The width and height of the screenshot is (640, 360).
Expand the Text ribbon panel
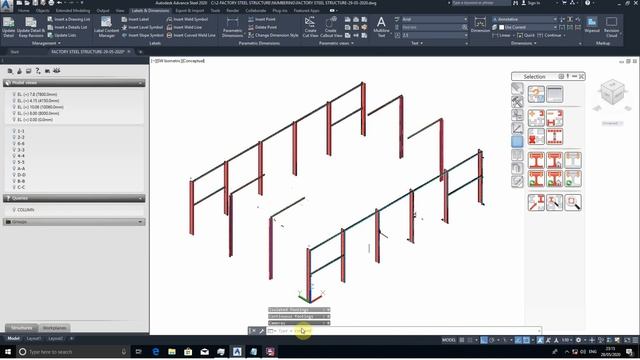point(416,43)
